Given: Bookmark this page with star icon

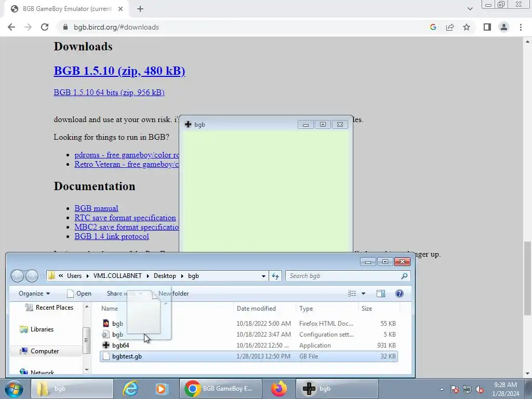Looking at the screenshot, I should (467, 27).
